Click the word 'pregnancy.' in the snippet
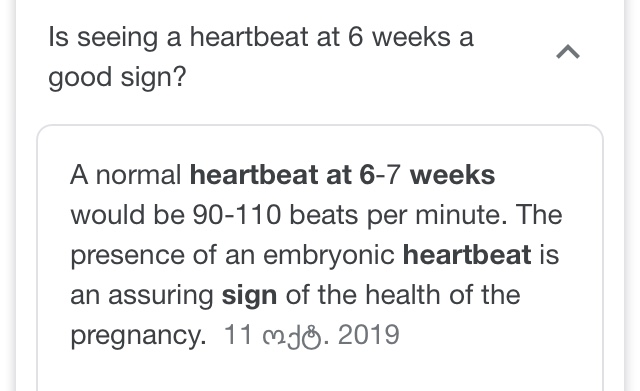Viewport: 640px width, 391px height. [138, 336]
